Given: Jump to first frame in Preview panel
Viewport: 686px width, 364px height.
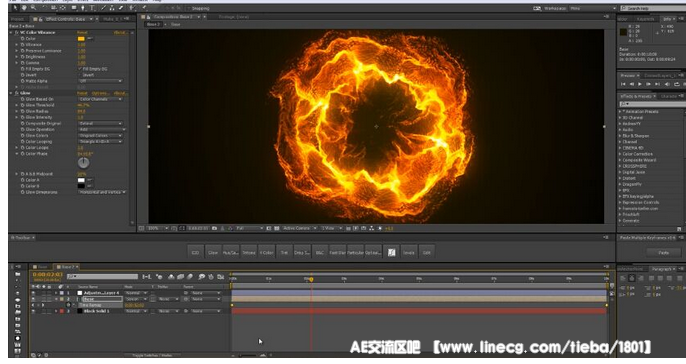Looking at the screenshot, I should pos(623,84).
